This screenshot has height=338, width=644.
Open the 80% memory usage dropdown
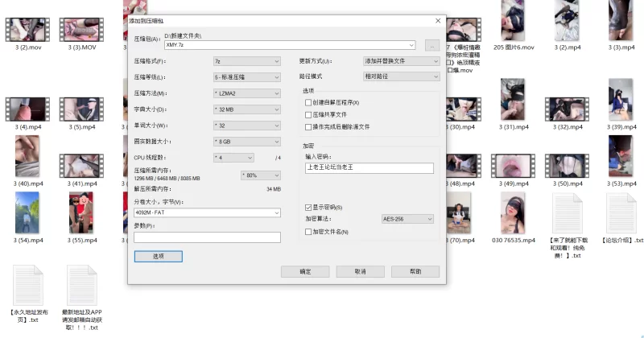pos(261,175)
